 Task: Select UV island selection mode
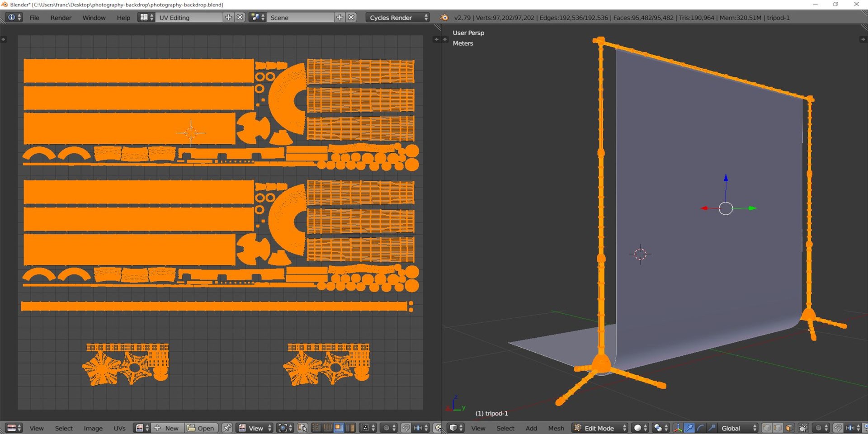350,428
